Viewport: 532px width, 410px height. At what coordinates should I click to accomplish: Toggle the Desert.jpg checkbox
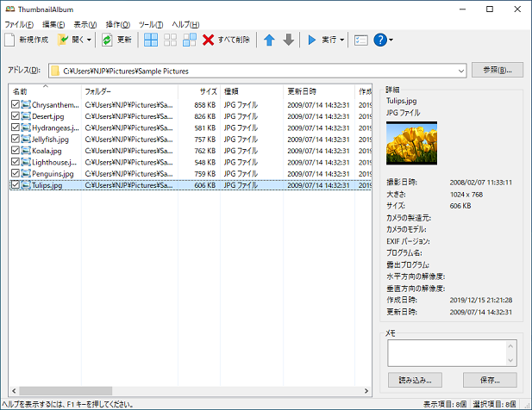coord(16,115)
